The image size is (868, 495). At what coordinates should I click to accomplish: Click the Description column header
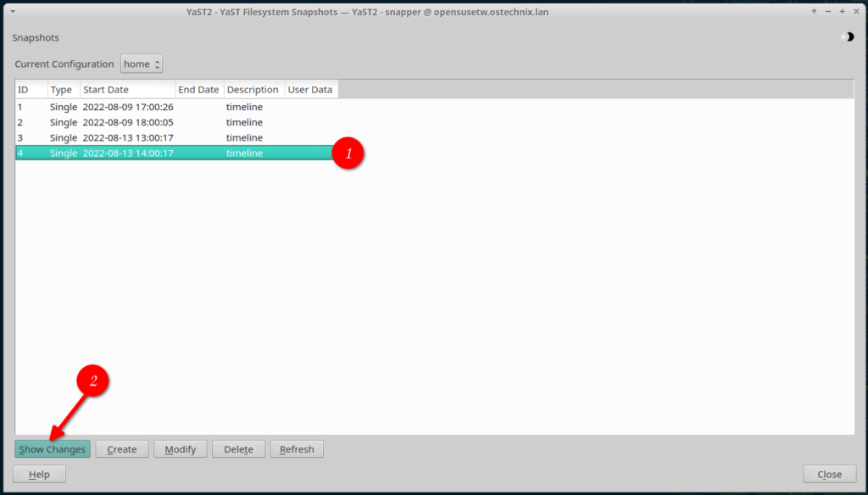(x=253, y=89)
